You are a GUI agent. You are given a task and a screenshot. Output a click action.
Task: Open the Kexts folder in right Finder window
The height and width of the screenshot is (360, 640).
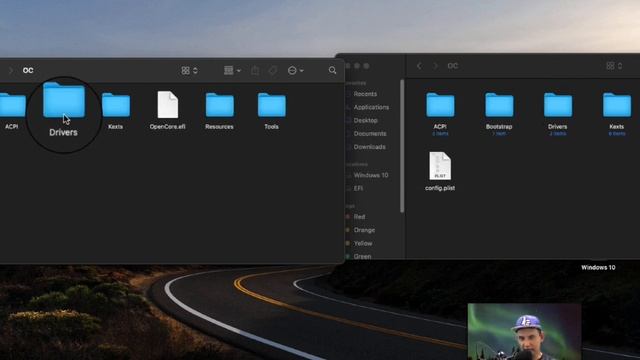coord(617,105)
